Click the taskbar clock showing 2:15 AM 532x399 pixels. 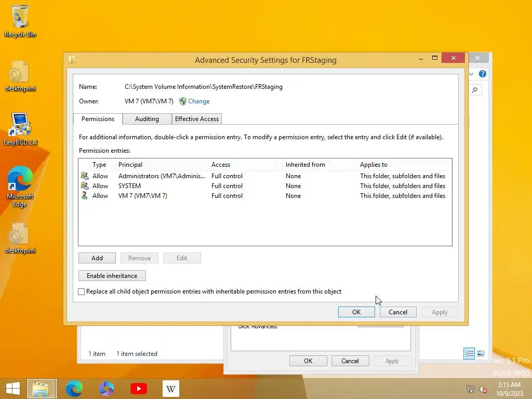click(509, 389)
